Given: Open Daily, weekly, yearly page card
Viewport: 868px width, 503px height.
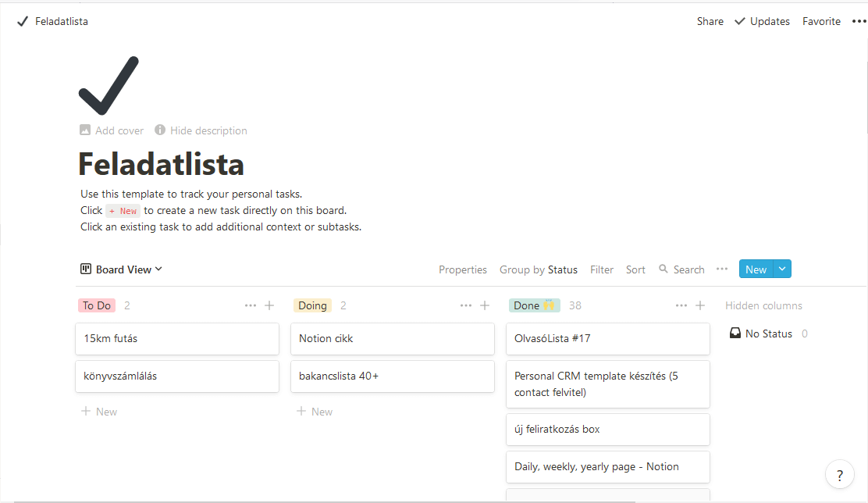Looking at the screenshot, I should [608, 467].
